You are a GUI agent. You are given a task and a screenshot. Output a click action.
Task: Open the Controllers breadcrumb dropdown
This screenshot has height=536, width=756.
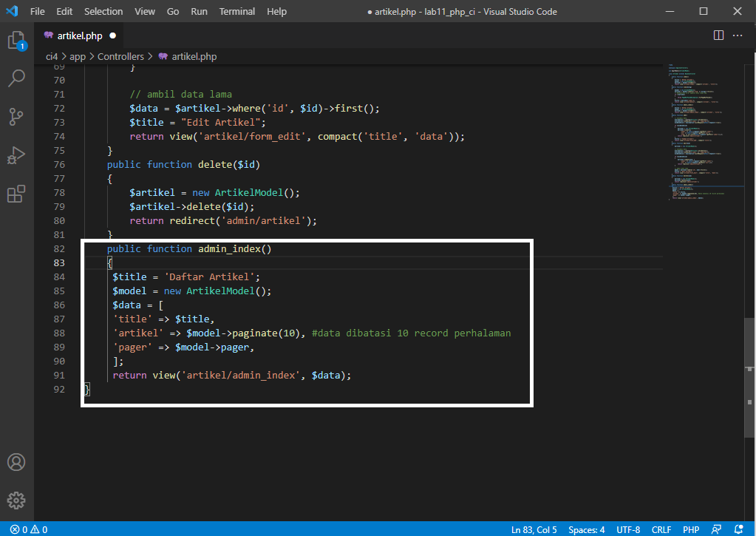click(x=120, y=56)
